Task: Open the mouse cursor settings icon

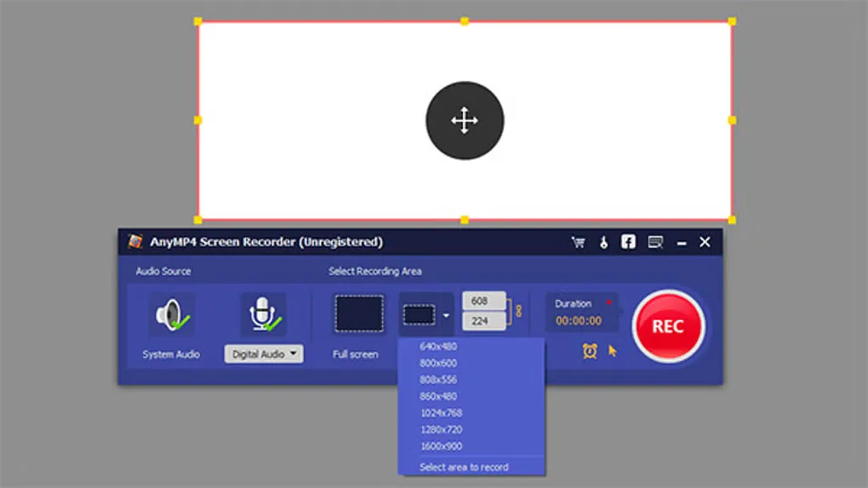Action: (613, 351)
